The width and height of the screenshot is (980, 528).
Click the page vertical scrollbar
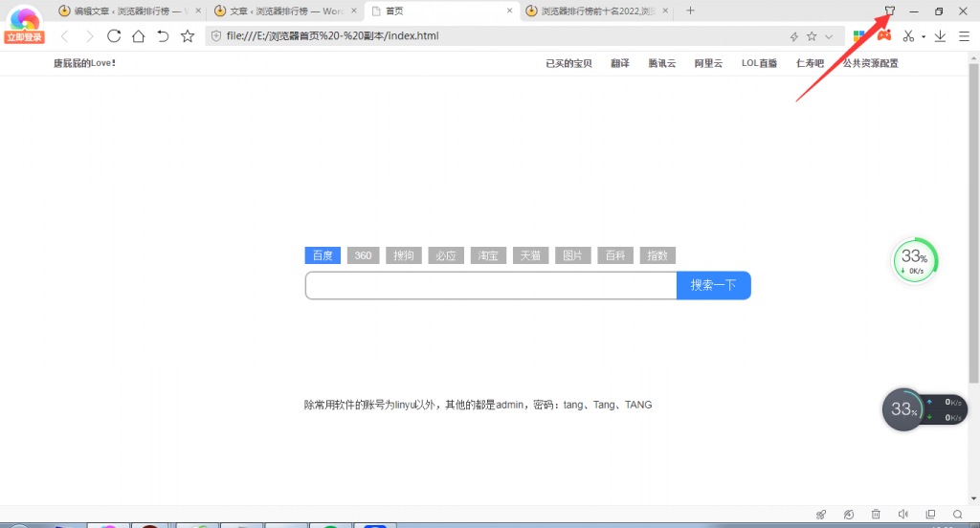(x=973, y=224)
